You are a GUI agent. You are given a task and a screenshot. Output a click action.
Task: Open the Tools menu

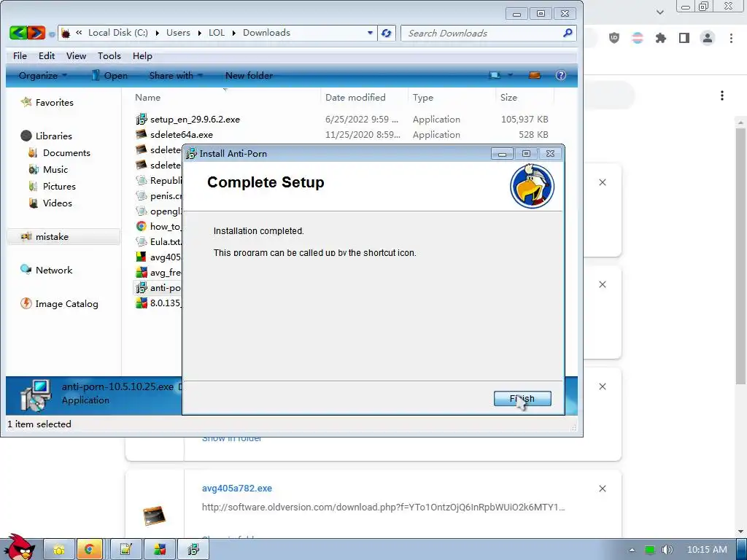pyautogui.click(x=109, y=55)
